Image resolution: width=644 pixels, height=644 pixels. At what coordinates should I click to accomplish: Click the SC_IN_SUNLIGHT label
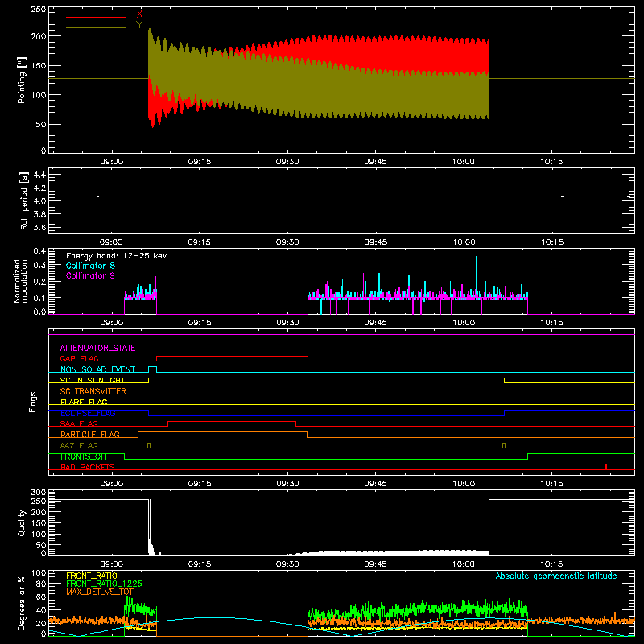point(93,380)
